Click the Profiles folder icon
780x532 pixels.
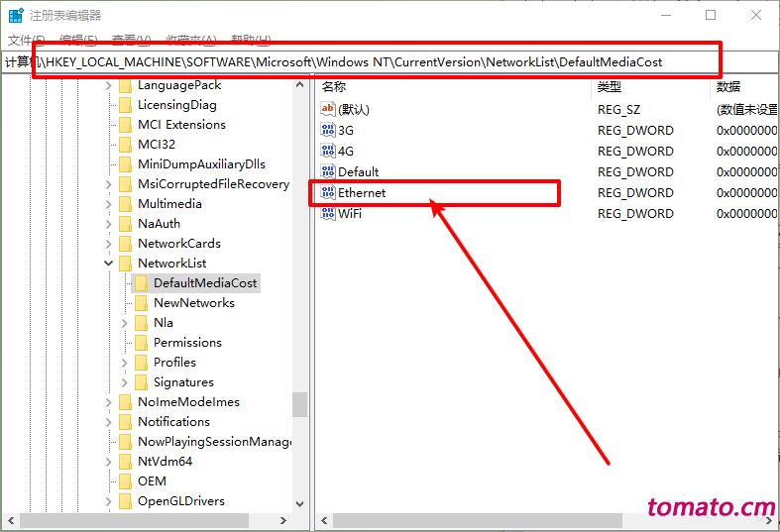click(x=142, y=363)
